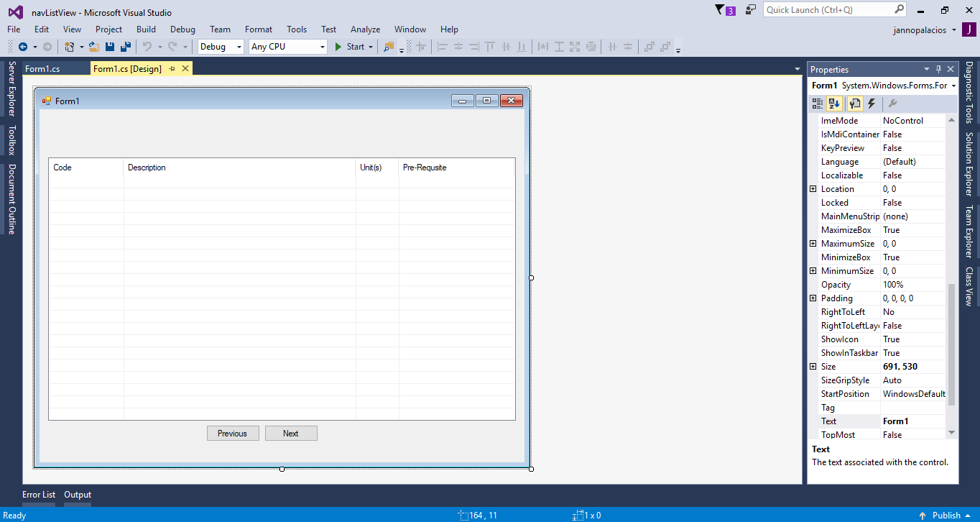The width and height of the screenshot is (980, 522).
Task: Toggle the Properties view button
Action: 855,104
